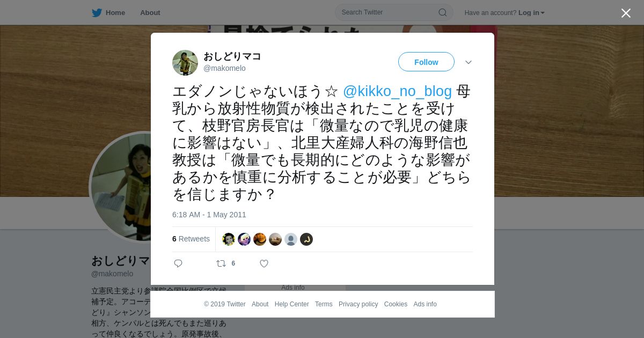Open the 6 Retweets list

(x=191, y=239)
